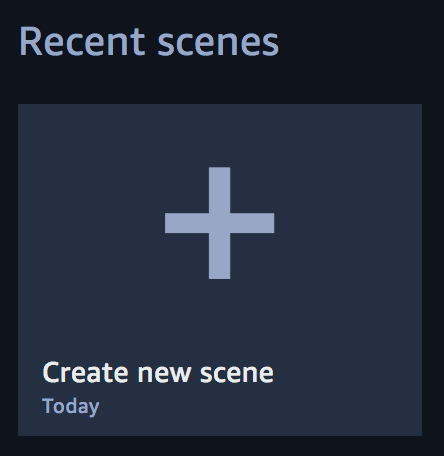
Task: Launch scene creation via the cross icon
Action: [219, 223]
